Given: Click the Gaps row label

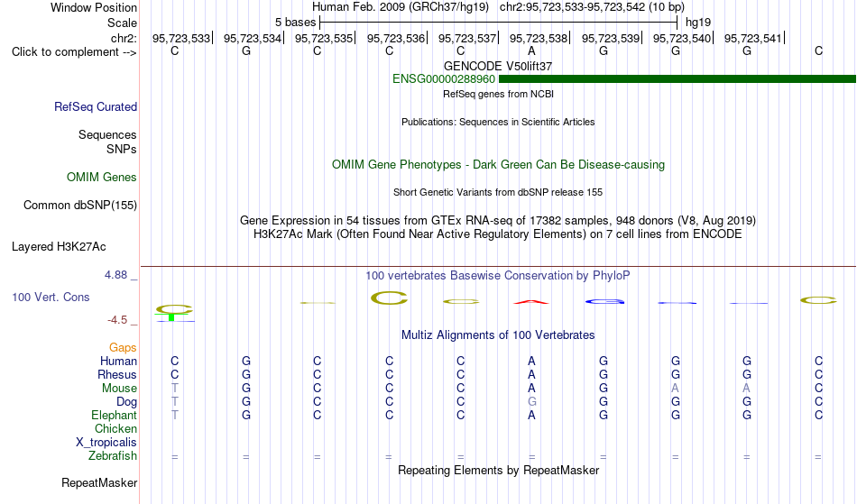Looking at the screenshot, I should click(123, 348).
